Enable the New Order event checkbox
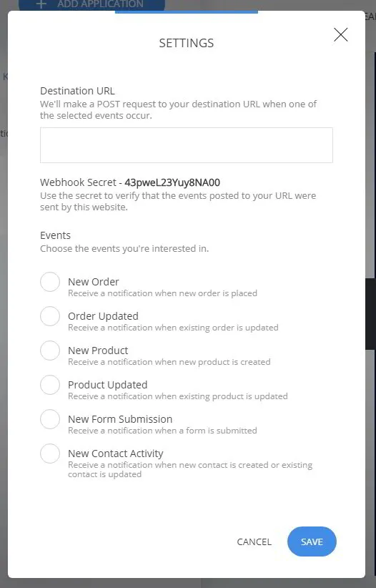Screen dimensions: 376x588 coord(50,282)
